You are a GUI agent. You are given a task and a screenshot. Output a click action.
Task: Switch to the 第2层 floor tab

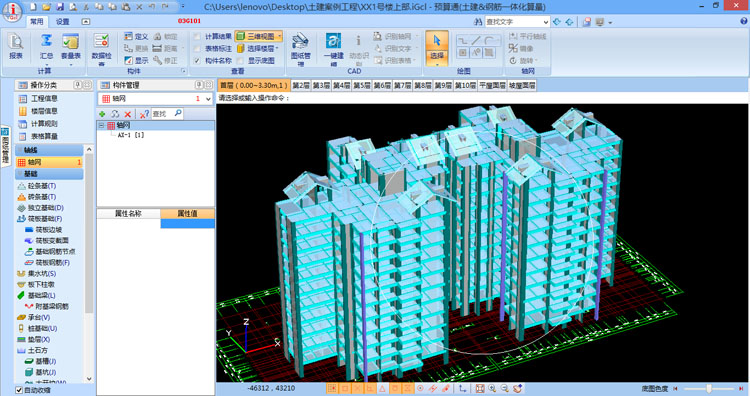(301, 85)
